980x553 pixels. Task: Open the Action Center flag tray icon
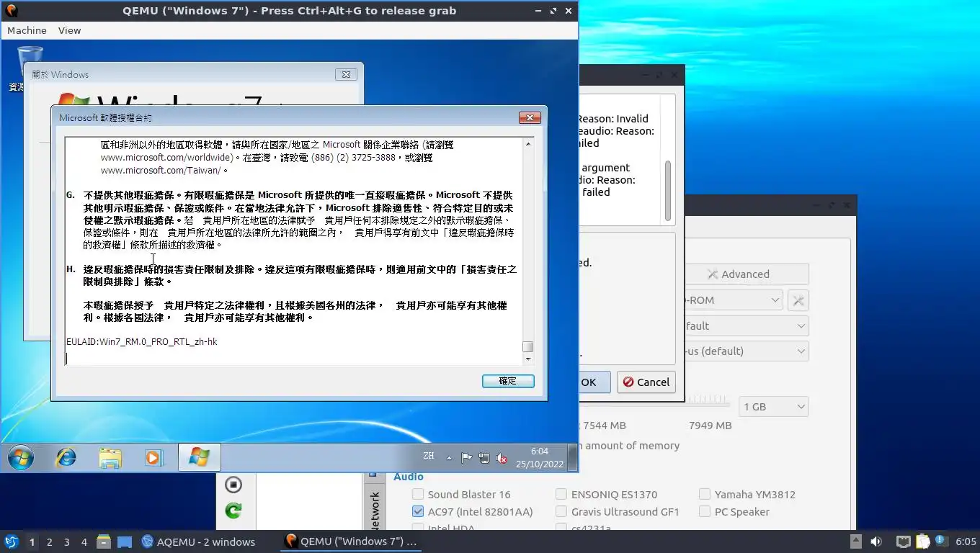466,458
